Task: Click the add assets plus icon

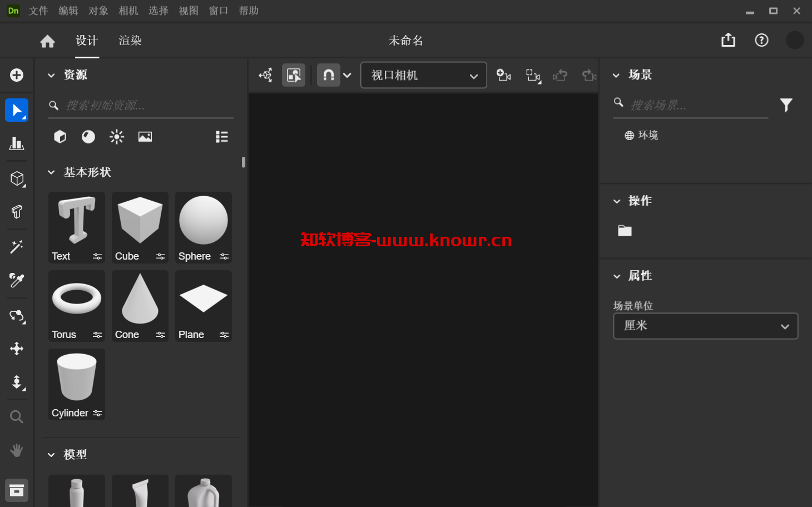Action: [17, 75]
